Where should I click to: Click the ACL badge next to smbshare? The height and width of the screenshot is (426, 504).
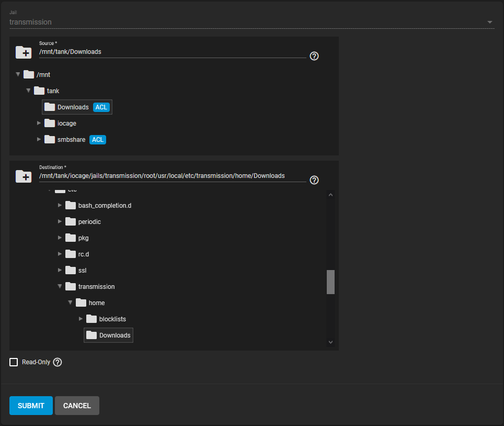tap(98, 140)
